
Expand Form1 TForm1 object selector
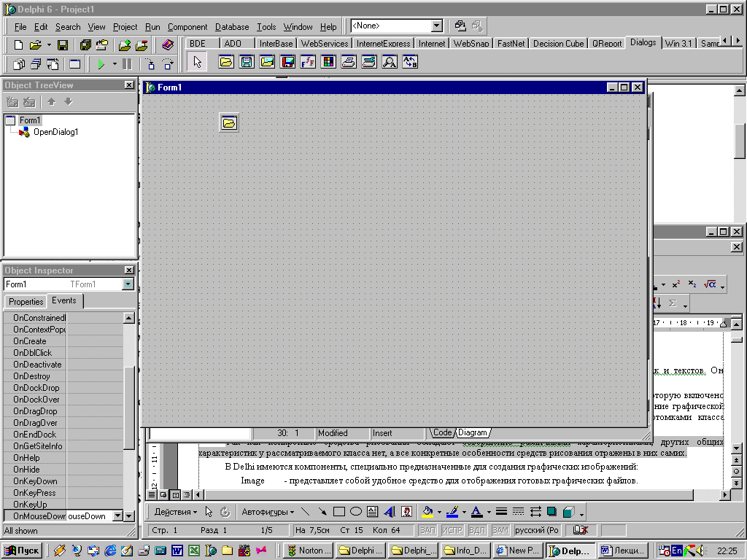128,284
